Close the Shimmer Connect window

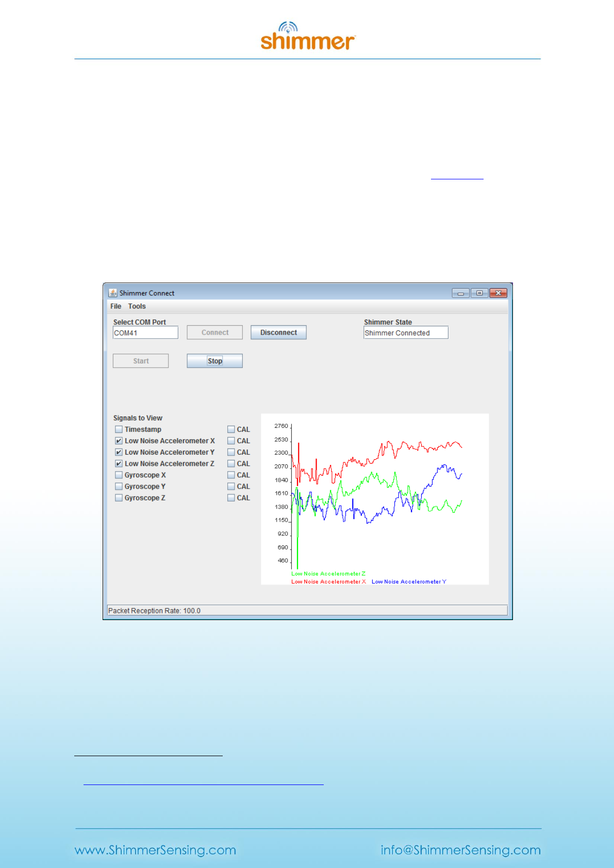pyautogui.click(x=498, y=293)
